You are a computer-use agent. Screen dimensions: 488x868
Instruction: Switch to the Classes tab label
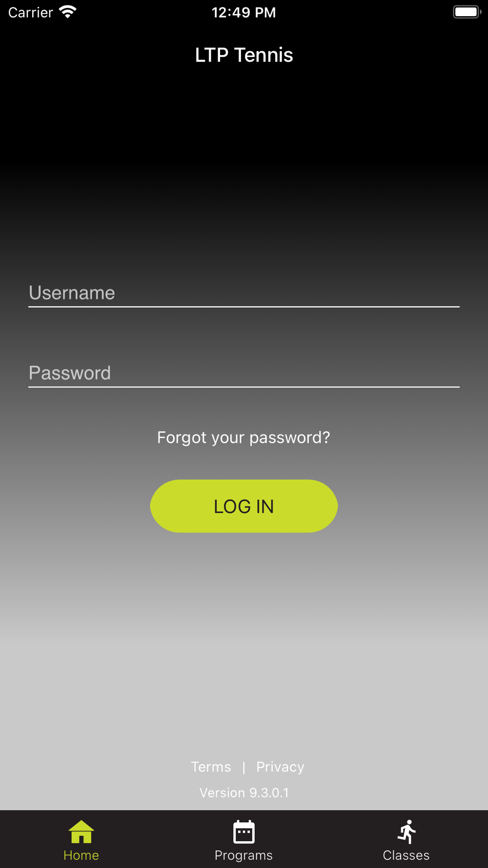pyautogui.click(x=406, y=855)
